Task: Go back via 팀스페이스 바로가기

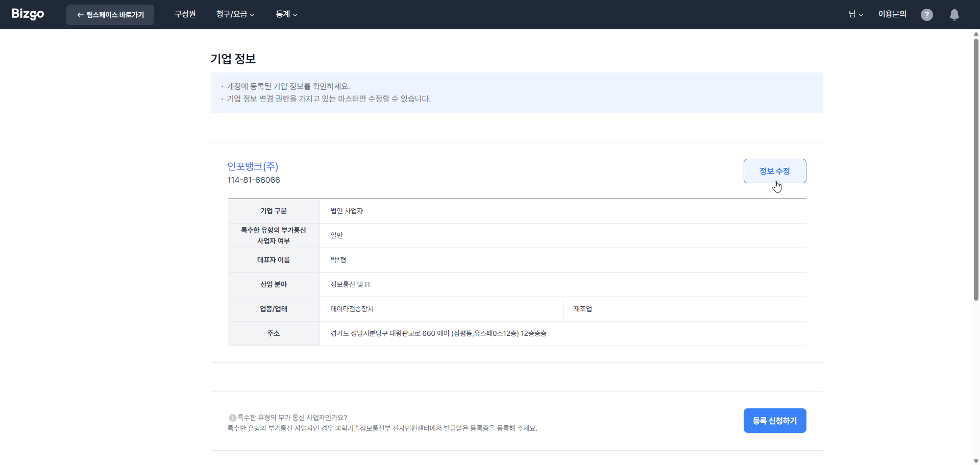Action: pos(110,15)
